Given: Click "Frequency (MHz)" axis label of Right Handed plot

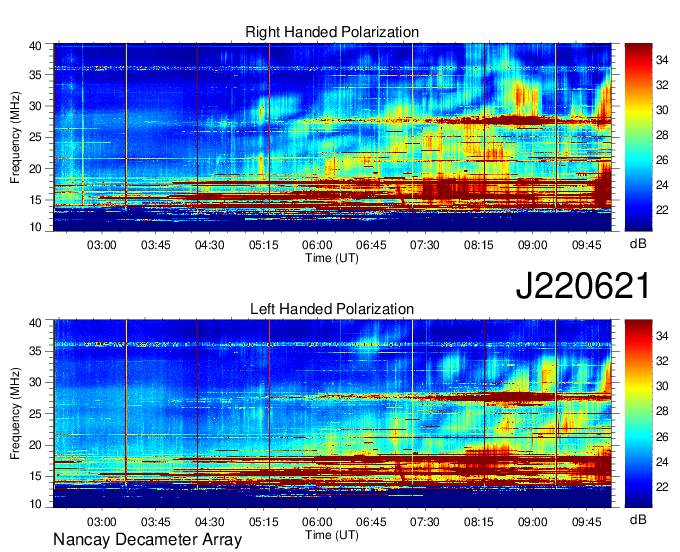Looking at the screenshot, I should click(15, 137).
